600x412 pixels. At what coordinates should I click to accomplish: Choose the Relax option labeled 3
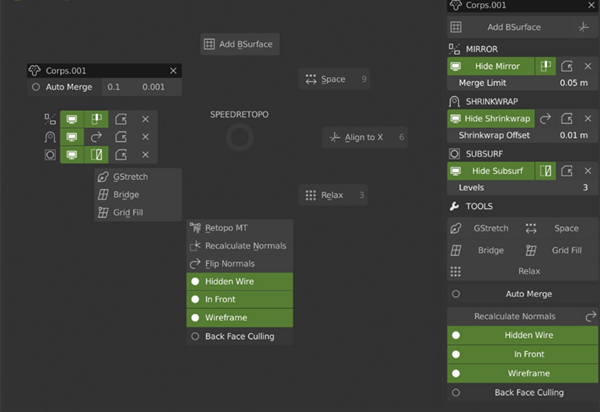[334, 195]
